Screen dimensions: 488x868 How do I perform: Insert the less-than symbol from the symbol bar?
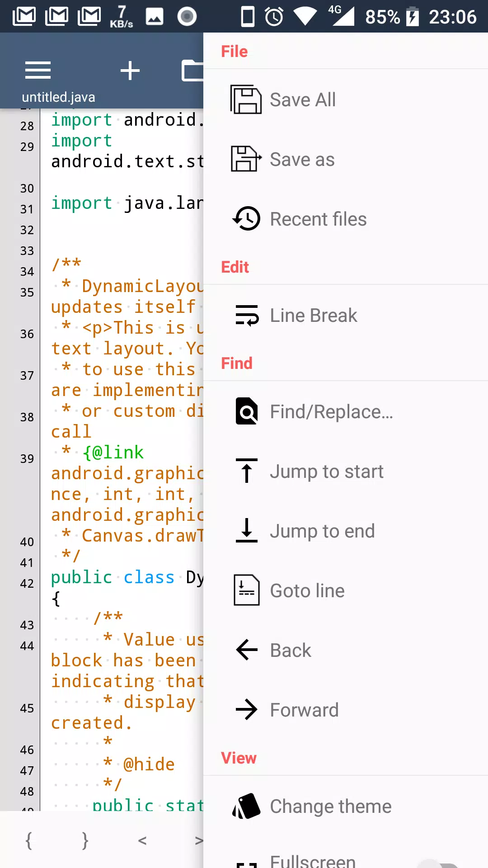point(142,840)
